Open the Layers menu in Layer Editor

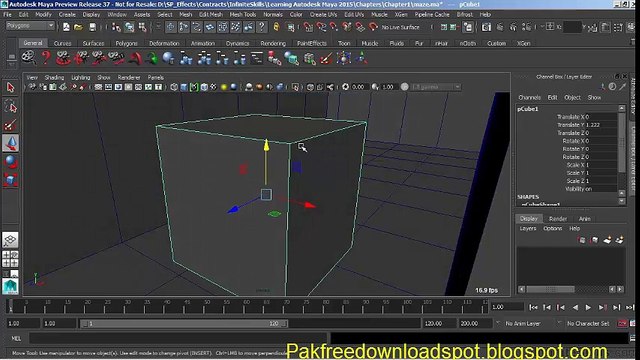coord(528,229)
